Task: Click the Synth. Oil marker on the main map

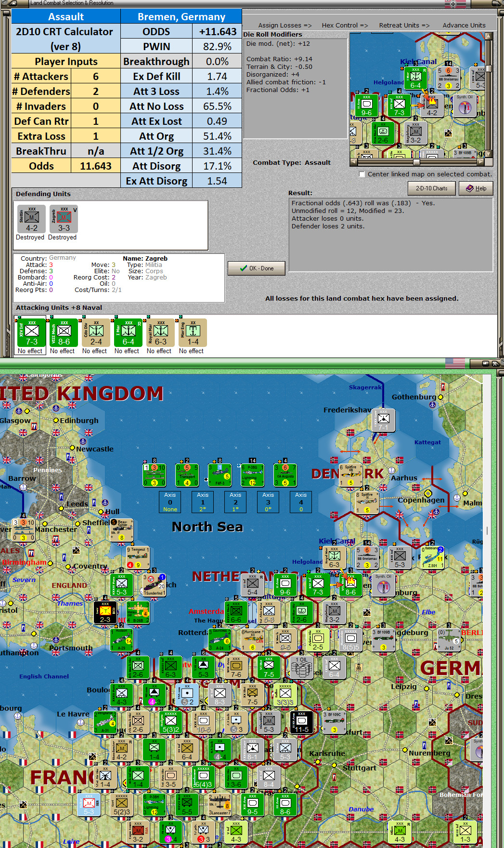Action: (x=383, y=585)
